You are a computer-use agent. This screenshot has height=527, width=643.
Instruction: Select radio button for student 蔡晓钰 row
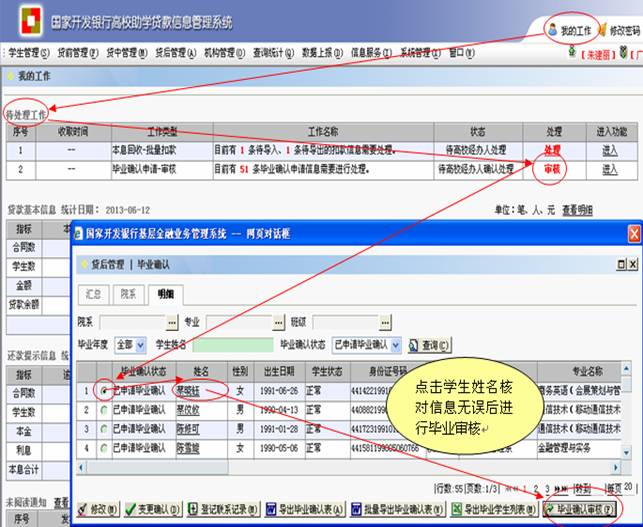point(103,391)
